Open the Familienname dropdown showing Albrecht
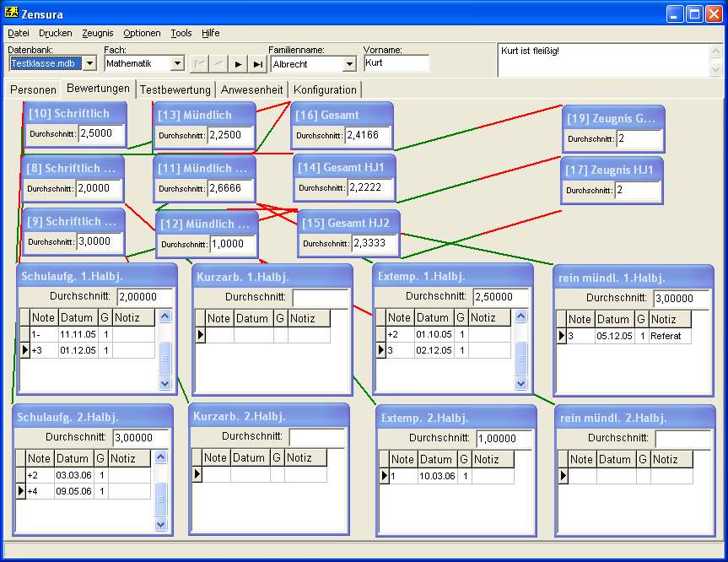Viewport: 728px width, 562px height. [x=349, y=64]
